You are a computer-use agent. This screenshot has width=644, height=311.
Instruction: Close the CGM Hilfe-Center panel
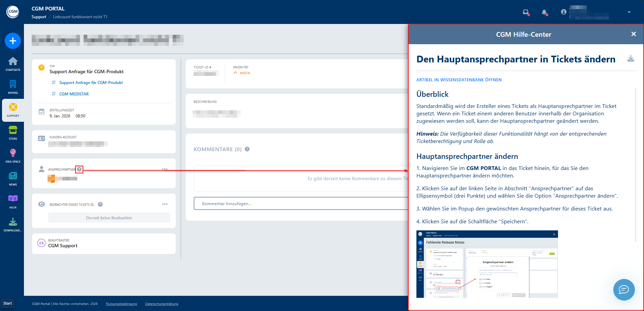coord(634,34)
